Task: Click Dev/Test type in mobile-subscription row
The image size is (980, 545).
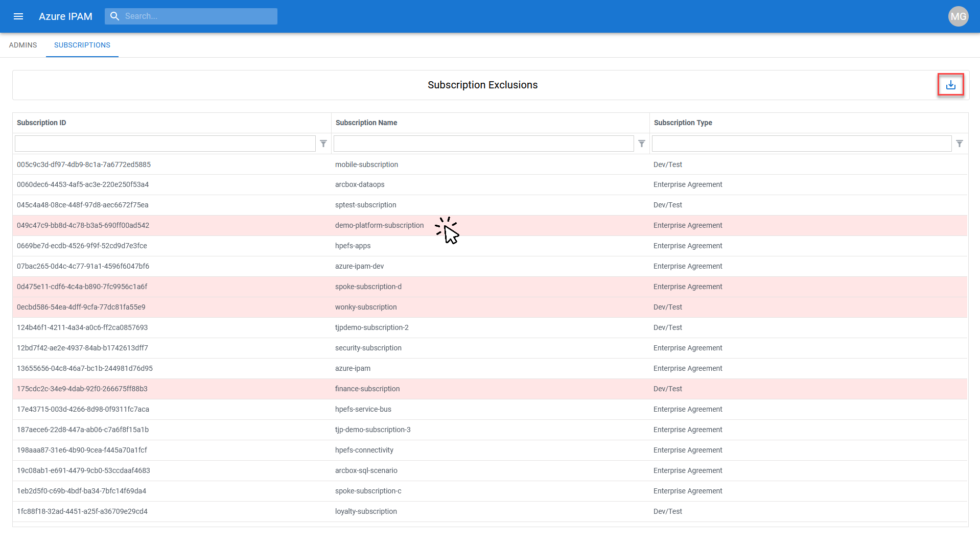Action: [668, 164]
